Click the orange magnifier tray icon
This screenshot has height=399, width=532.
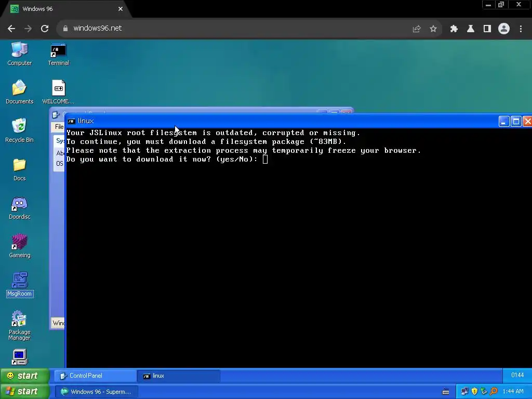click(x=494, y=392)
